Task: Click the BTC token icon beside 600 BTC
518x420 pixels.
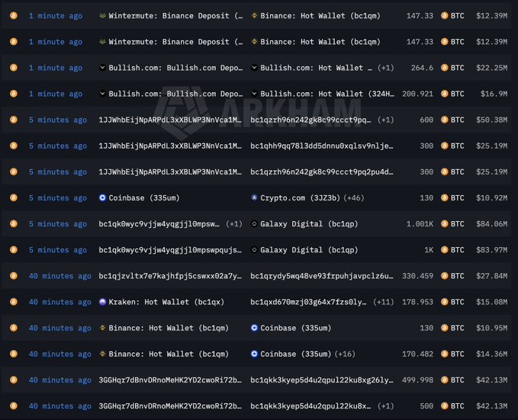Action: coord(445,120)
